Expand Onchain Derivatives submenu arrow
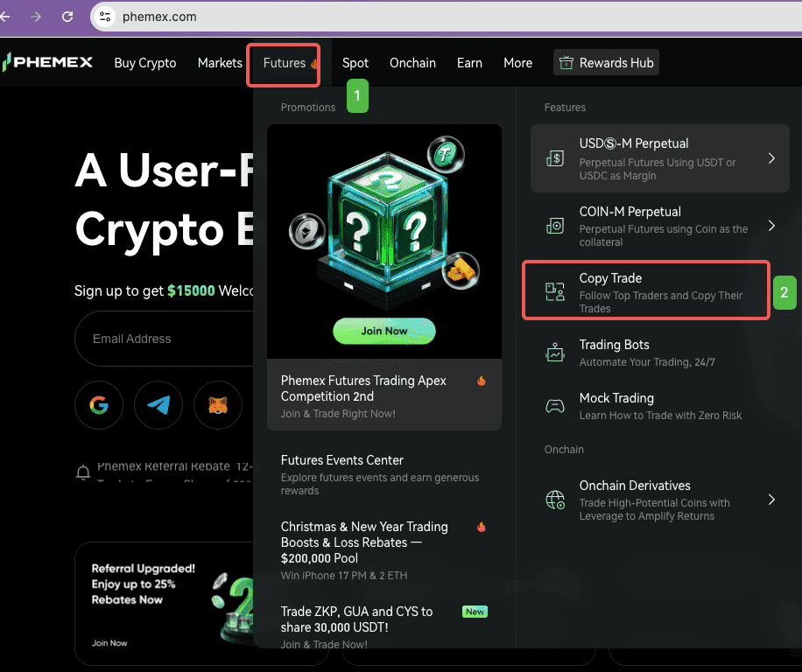802x672 pixels. 771,500
